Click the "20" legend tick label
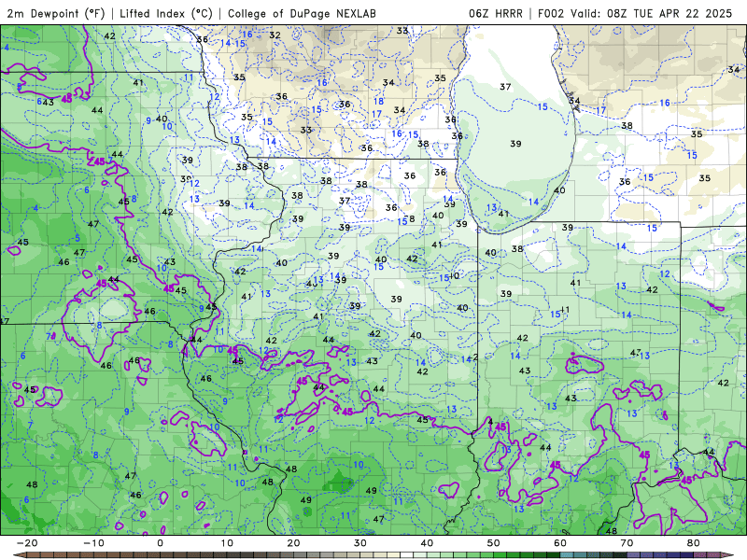Screen dimensions: 747x560 293,543
